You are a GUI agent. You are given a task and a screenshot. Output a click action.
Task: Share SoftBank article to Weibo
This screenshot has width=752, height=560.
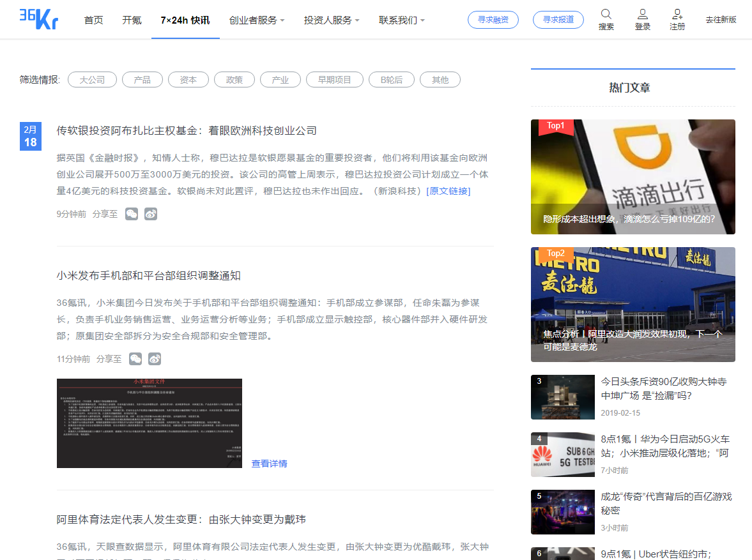pyautogui.click(x=151, y=214)
